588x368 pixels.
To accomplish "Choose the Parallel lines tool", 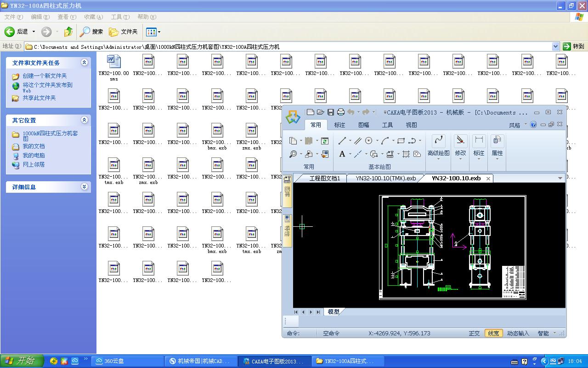I will (x=357, y=141).
